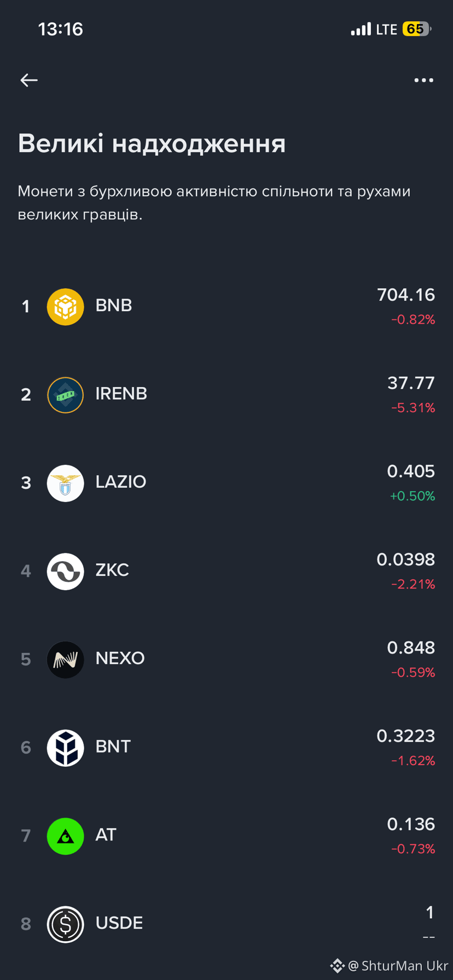This screenshot has height=980, width=453.
Task: Open the NEXO coin name label
Action: (120, 658)
